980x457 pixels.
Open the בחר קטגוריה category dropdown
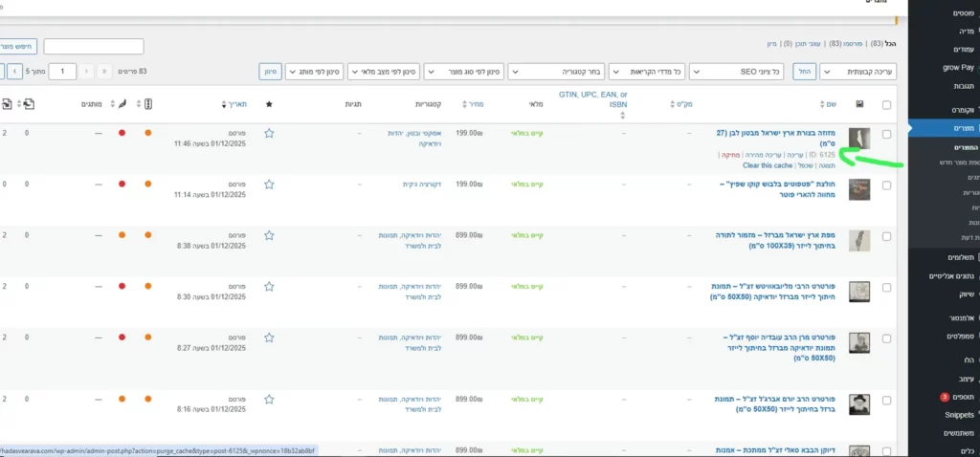[556, 72]
